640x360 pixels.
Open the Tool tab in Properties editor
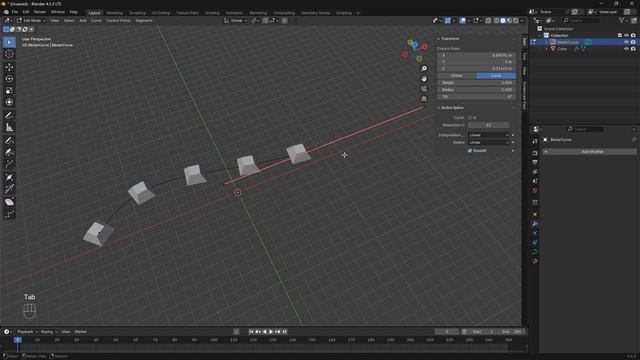point(535,141)
